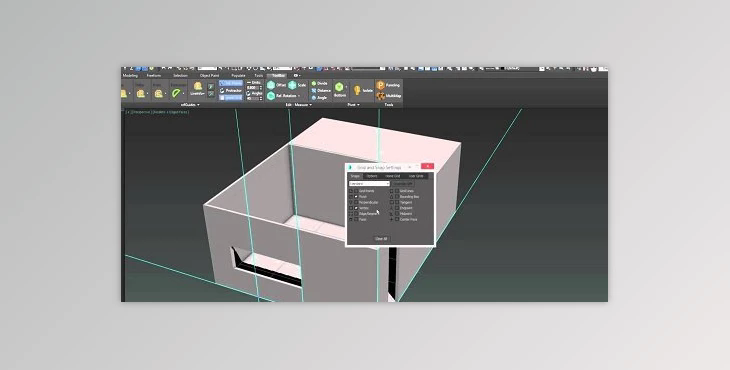Activate the Offset tool

tap(276, 85)
